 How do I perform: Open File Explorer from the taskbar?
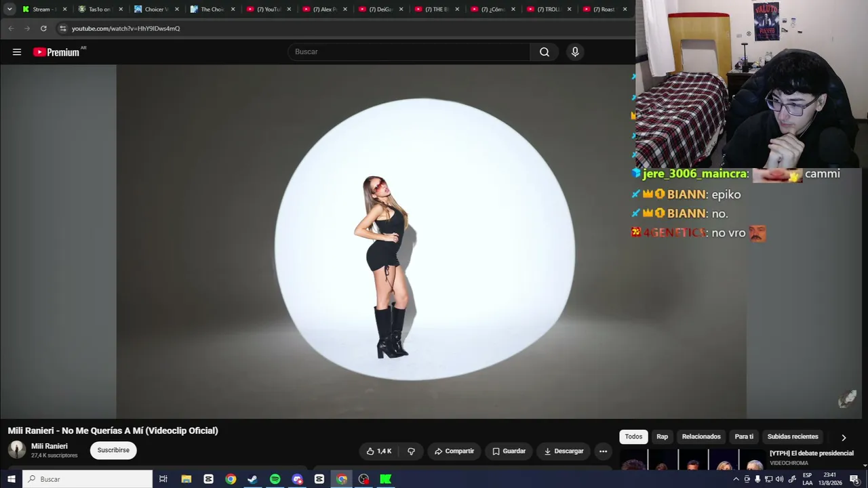tap(186, 479)
